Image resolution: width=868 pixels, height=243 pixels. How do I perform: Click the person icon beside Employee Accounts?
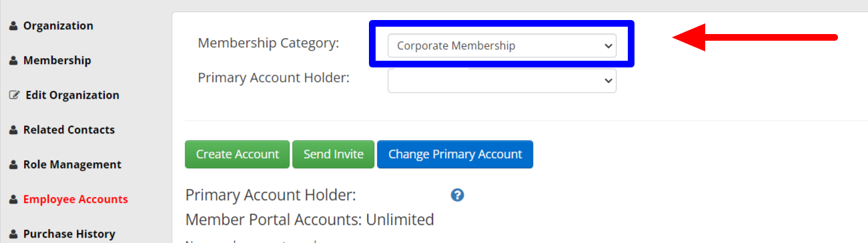(x=13, y=200)
